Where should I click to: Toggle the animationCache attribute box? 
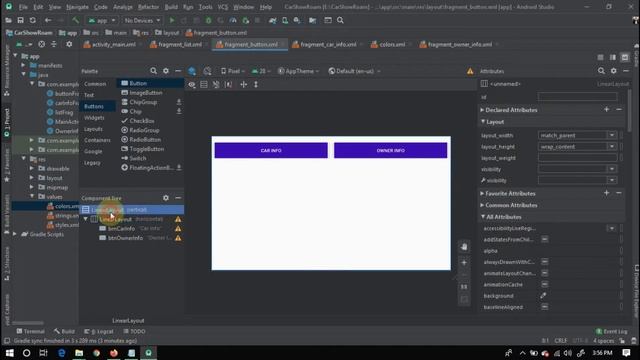tap(544, 284)
